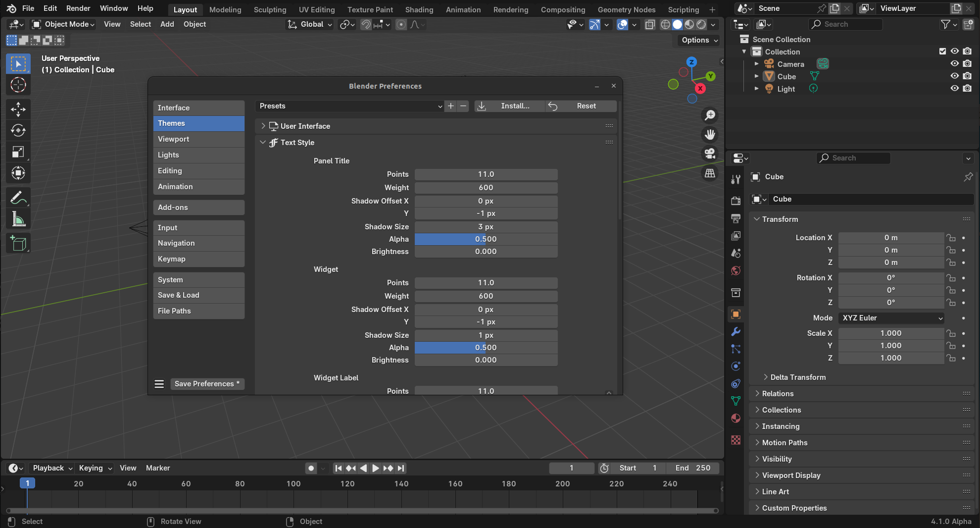Image resolution: width=980 pixels, height=528 pixels.
Task: Open the Particles properties tab
Action: [736, 349]
